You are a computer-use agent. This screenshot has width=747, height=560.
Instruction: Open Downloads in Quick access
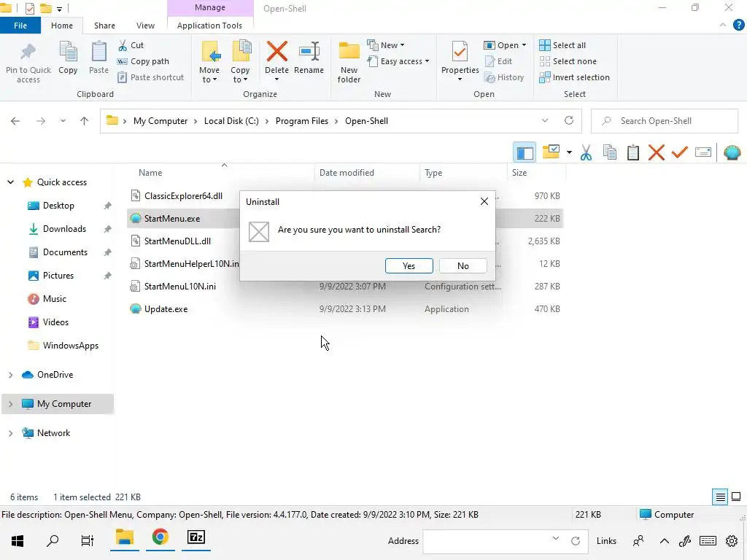click(x=64, y=229)
